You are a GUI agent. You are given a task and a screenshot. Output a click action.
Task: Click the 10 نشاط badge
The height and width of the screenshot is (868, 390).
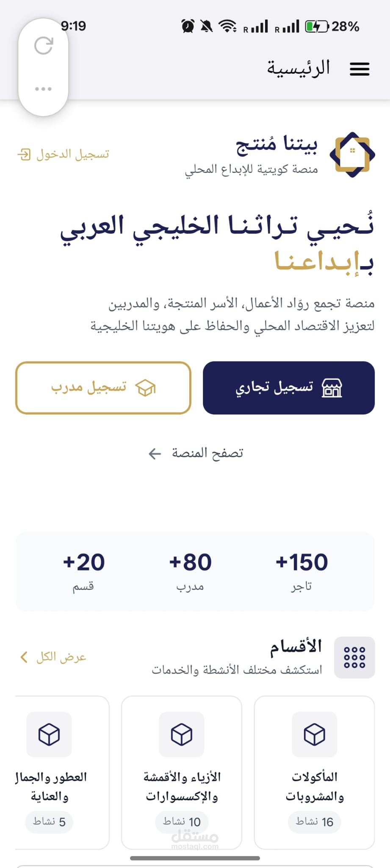tap(182, 822)
